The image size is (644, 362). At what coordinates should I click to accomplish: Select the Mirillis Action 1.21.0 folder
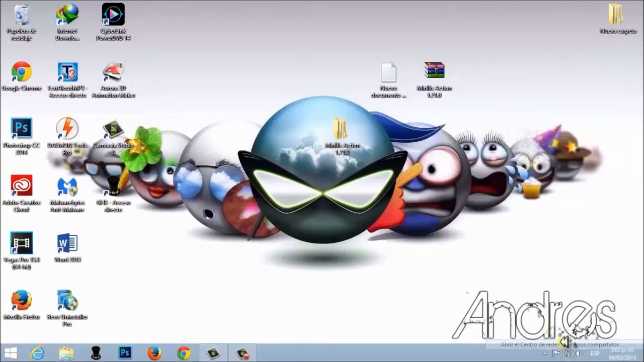[342, 137]
